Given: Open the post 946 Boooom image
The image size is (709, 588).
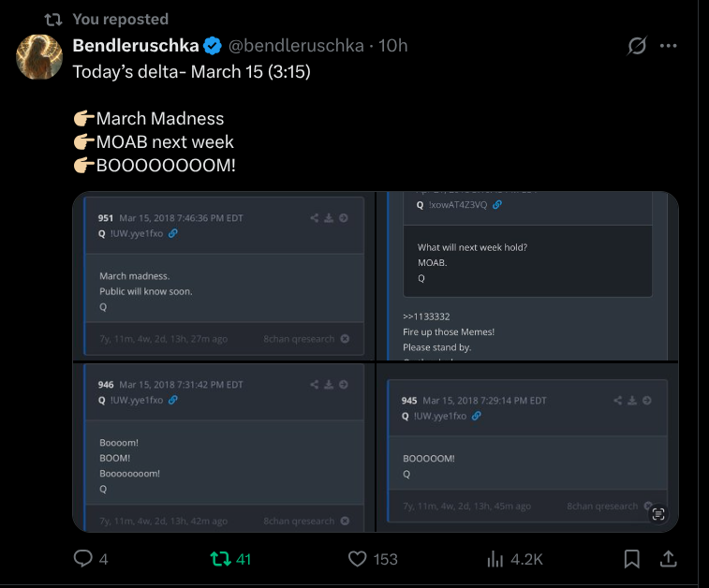Looking at the screenshot, I should [x=223, y=448].
